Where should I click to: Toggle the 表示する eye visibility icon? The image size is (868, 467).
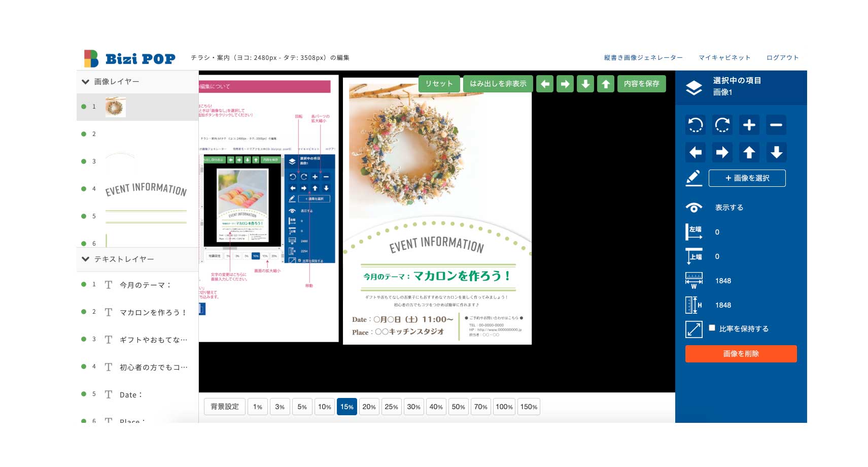(x=693, y=207)
